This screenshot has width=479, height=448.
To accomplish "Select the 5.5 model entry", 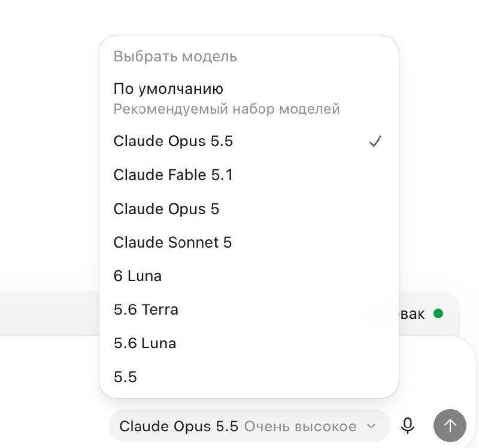I will (x=249, y=377).
